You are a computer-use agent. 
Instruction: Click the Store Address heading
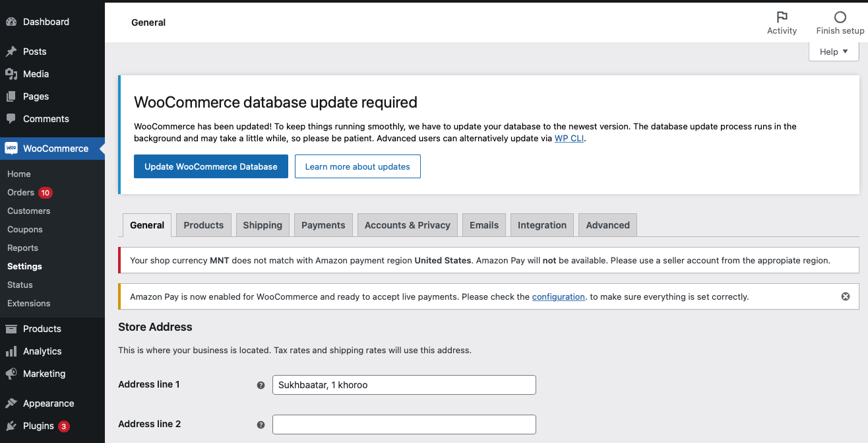pos(155,327)
